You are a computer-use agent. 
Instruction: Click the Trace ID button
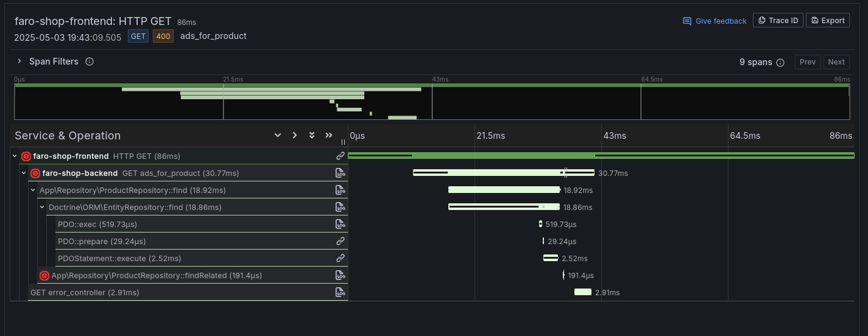pyautogui.click(x=778, y=20)
